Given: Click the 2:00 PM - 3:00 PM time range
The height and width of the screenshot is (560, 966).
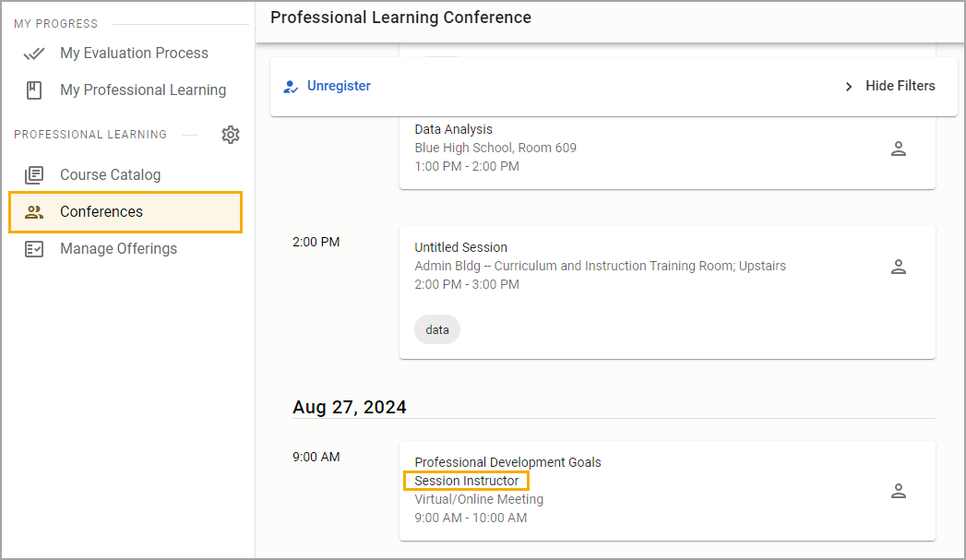Looking at the screenshot, I should coord(467,285).
